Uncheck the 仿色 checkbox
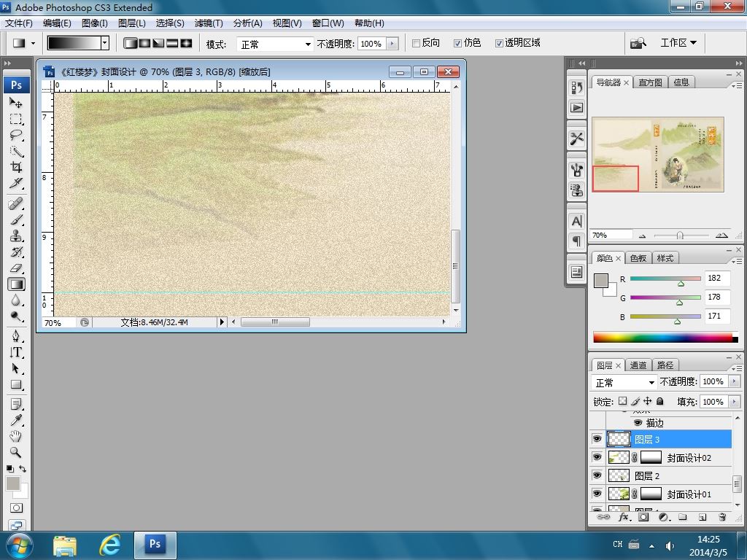The image size is (747, 560). coord(458,43)
